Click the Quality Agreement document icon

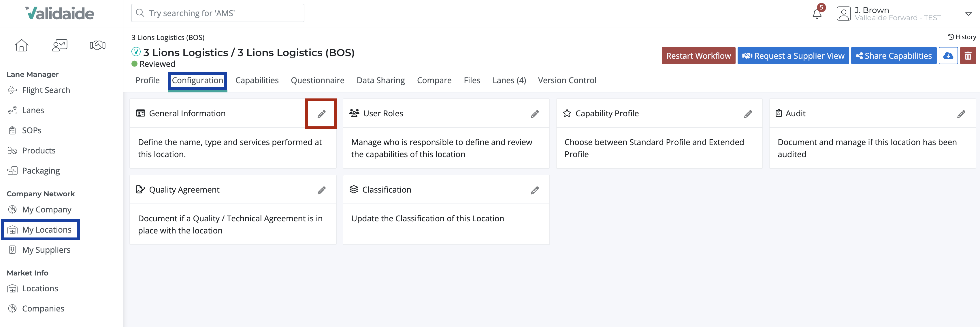click(x=140, y=189)
